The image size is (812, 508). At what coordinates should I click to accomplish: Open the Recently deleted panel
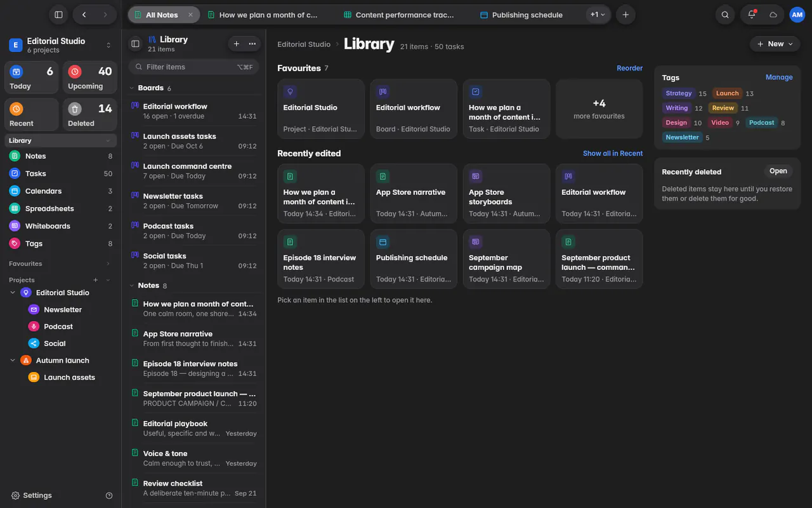point(778,171)
